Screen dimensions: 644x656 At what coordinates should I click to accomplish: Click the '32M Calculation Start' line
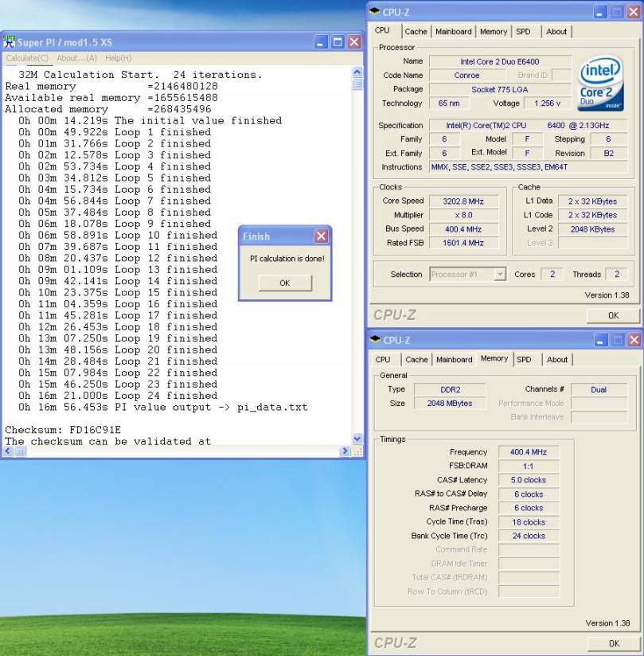[x=140, y=75]
